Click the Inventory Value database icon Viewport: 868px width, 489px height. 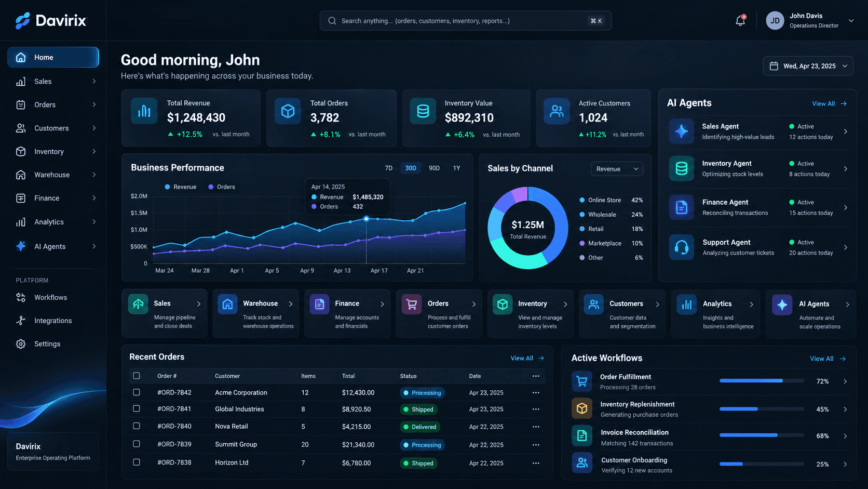423,111
